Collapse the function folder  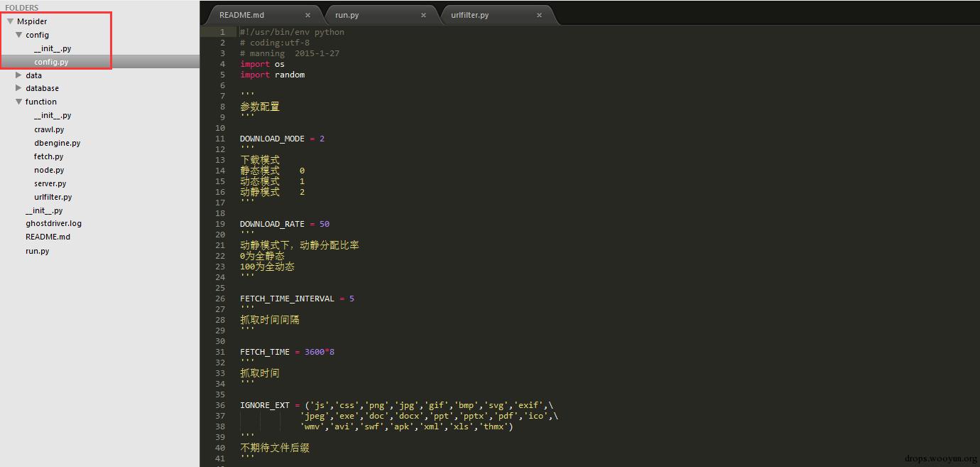[19, 102]
